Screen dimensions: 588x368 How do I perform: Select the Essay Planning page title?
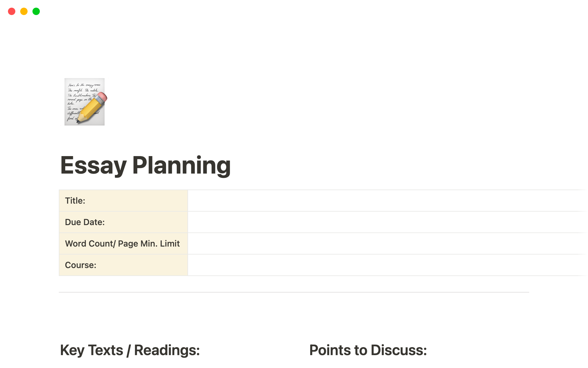(x=145, y=166)
